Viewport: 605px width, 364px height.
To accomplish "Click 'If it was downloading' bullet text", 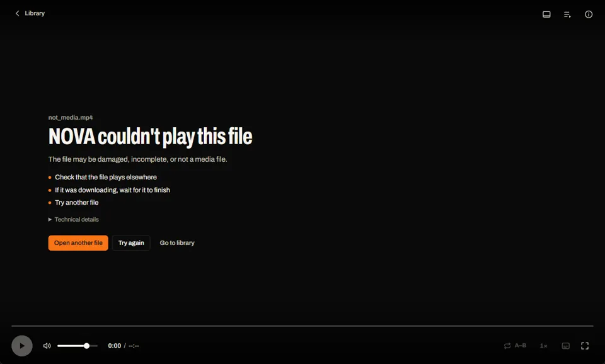I will pos(112,190).
